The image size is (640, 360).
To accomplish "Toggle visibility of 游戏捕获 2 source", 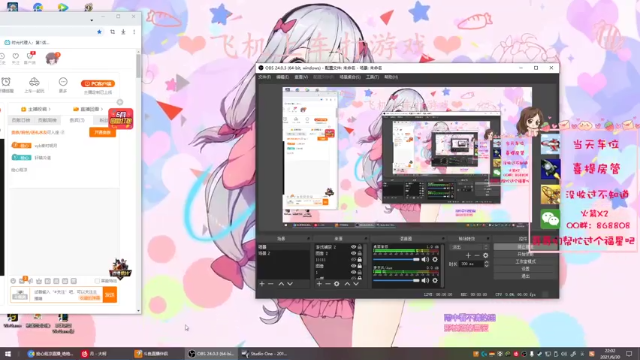I will pyautogui.click(x=353, y=247).
